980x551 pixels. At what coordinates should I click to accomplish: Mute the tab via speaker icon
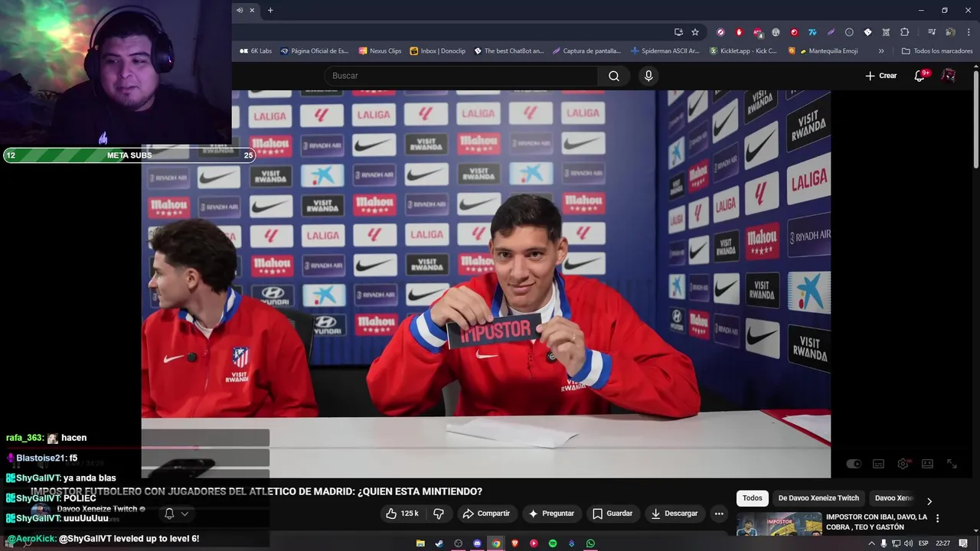point(240,10)
